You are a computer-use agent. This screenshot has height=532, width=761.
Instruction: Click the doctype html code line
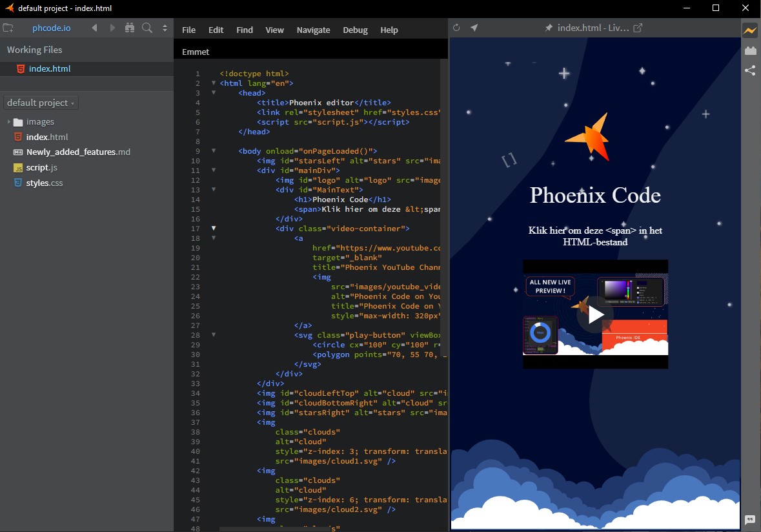[x=254, y=74]
